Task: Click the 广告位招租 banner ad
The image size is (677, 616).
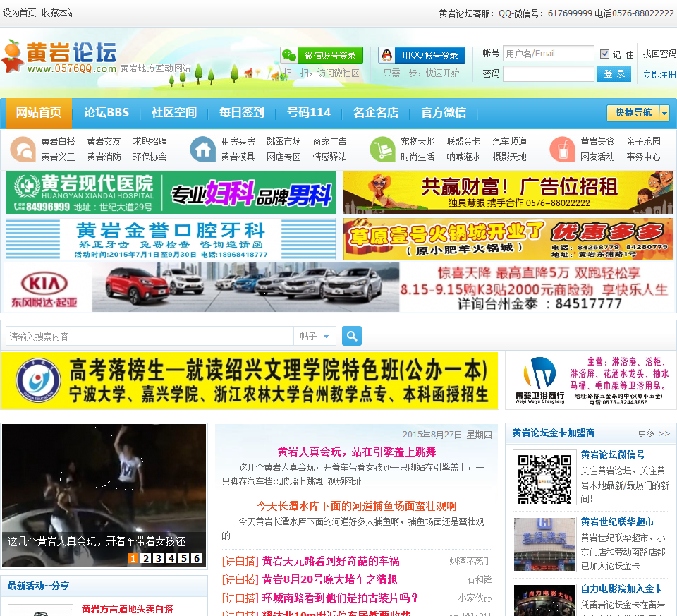Action: pyautogui.click(x=508, y=193)
